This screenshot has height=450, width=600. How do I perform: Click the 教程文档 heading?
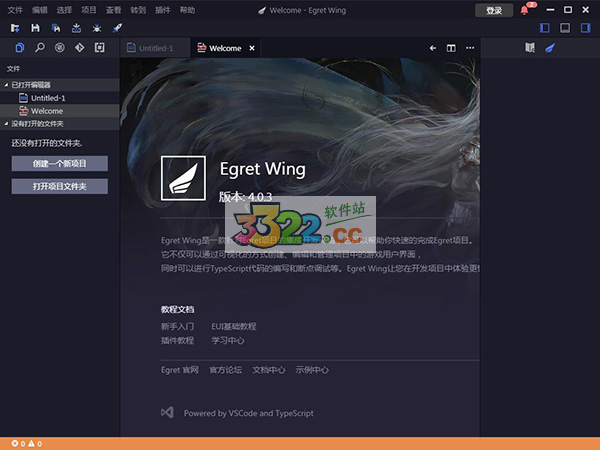pos(178,310)
